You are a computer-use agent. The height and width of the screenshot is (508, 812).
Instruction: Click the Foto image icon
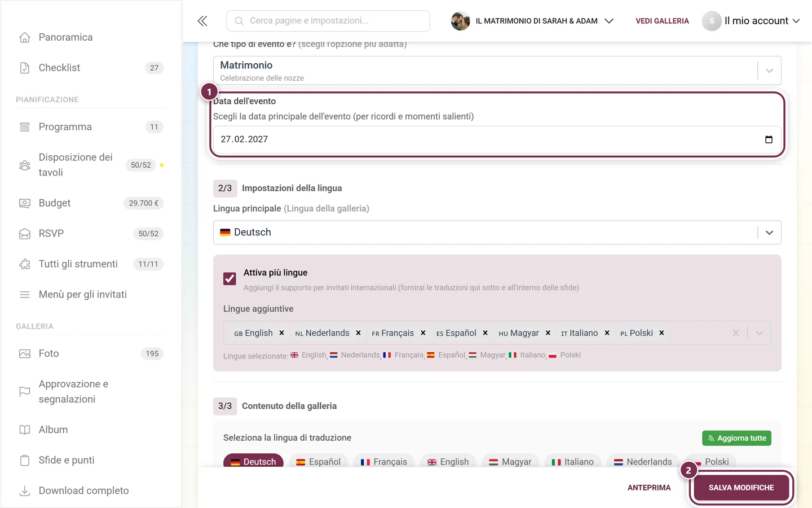coord(25,353)
